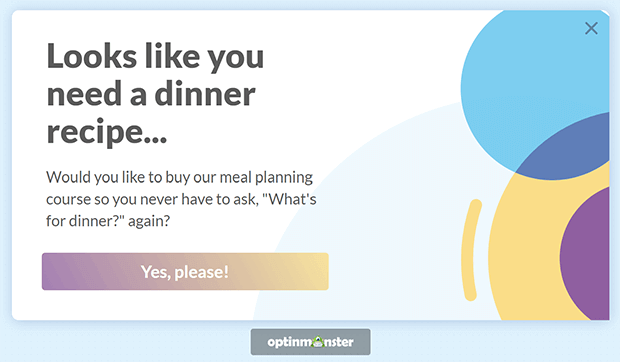Viewport: 620px width, 362px height.
Task: Click the "Yes, please!" button
Action: click(x=185, y=272)
